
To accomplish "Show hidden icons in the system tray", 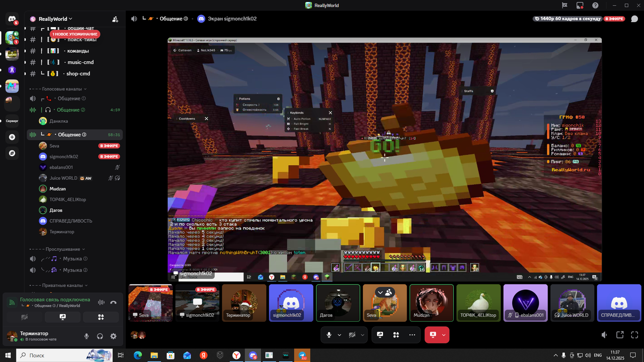I will click(555, 355).
